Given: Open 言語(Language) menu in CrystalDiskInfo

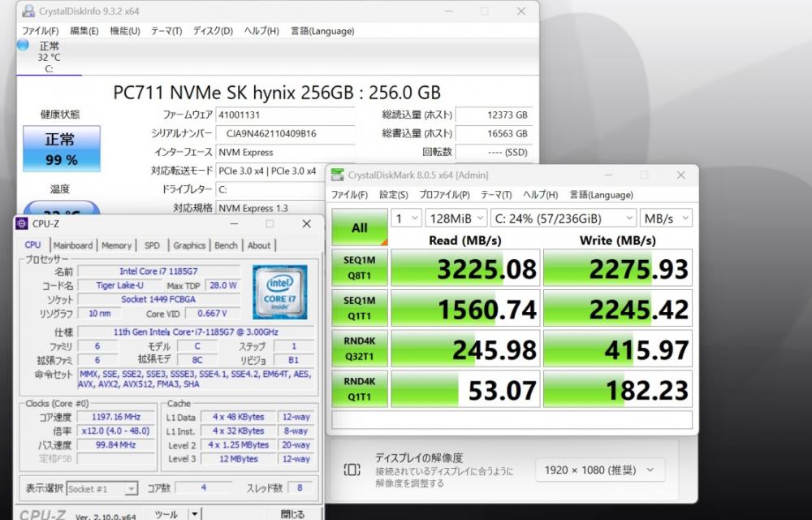Looking at the screenshot, I should click(x=322, y=31).
